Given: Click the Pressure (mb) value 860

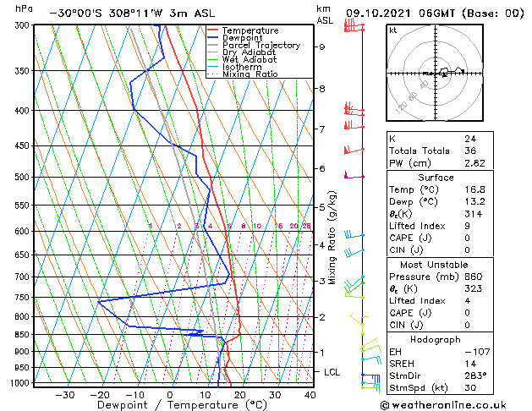Looking at the screenshot, I should click(474, 277).
